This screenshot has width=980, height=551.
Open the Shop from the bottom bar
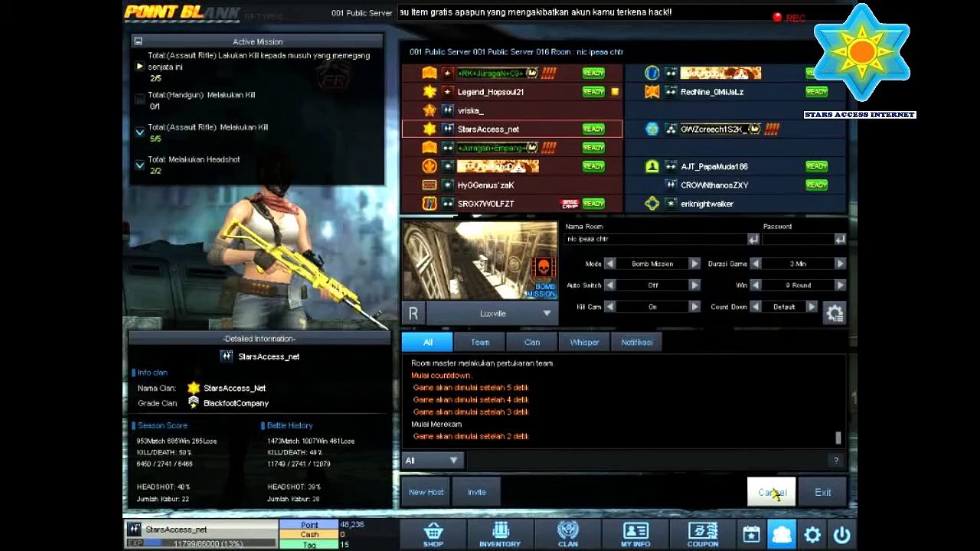click(x=433, y=533)
